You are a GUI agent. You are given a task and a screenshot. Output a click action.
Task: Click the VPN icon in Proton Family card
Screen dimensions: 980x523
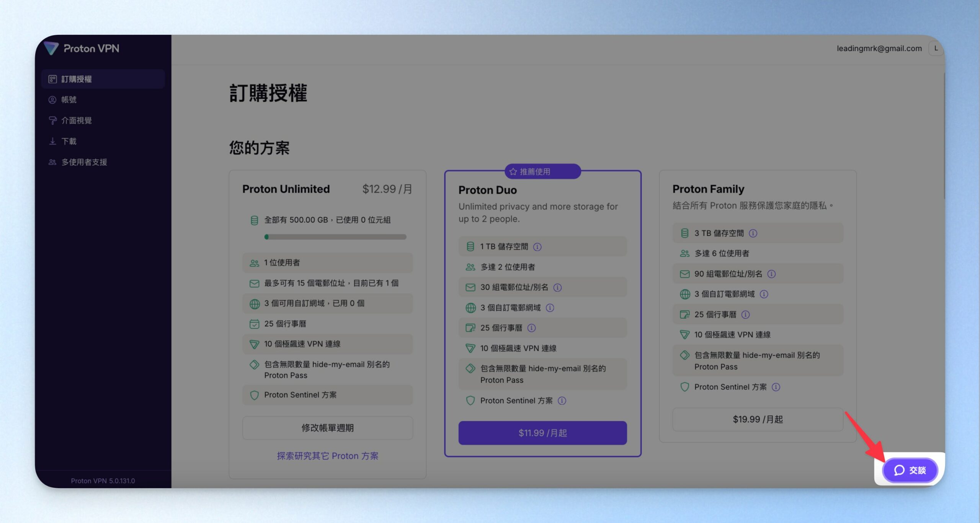point(684,335)
